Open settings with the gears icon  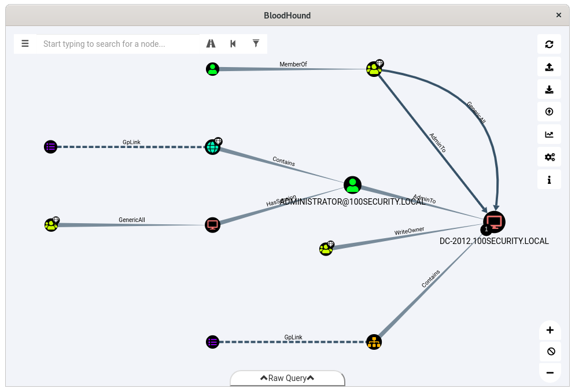[549, 157]
